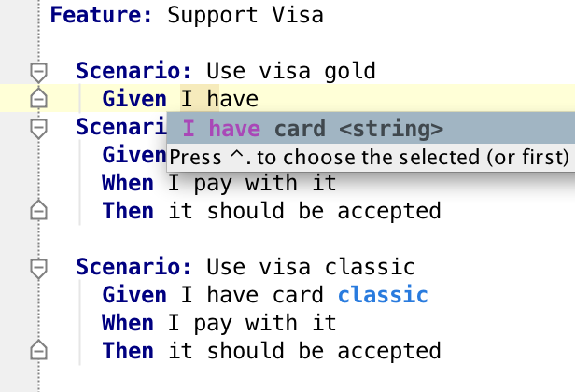Click the "<string>" placeholder in the suggestion
The image size is (575, 392).
tap(391, 129)
